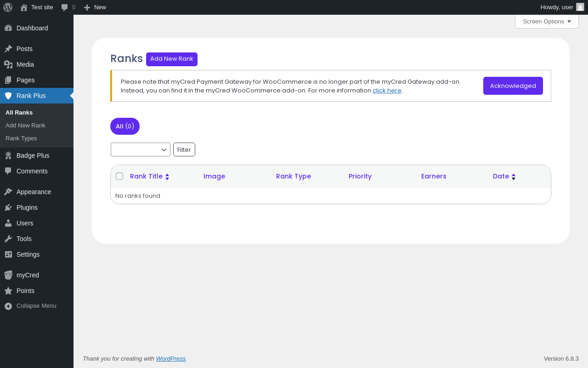Follow the 'click here' link in notice
588x368 pixels.
coord(387,91)
